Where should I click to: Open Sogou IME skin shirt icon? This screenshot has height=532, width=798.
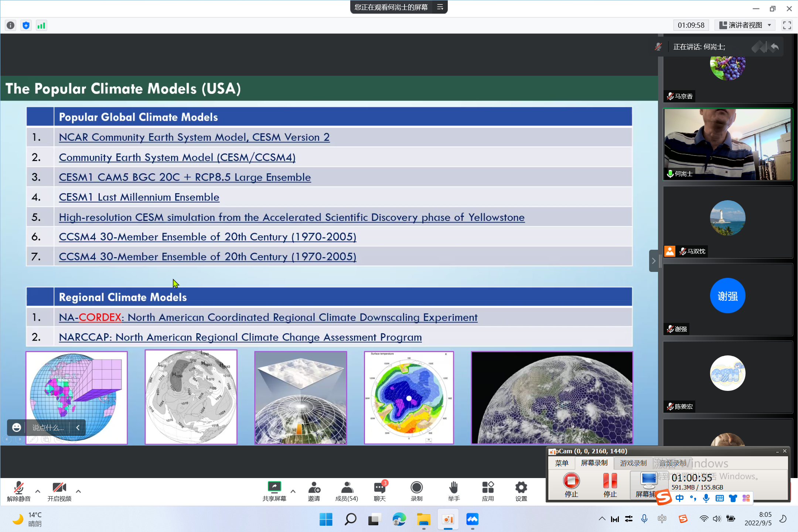pos(733,498)
